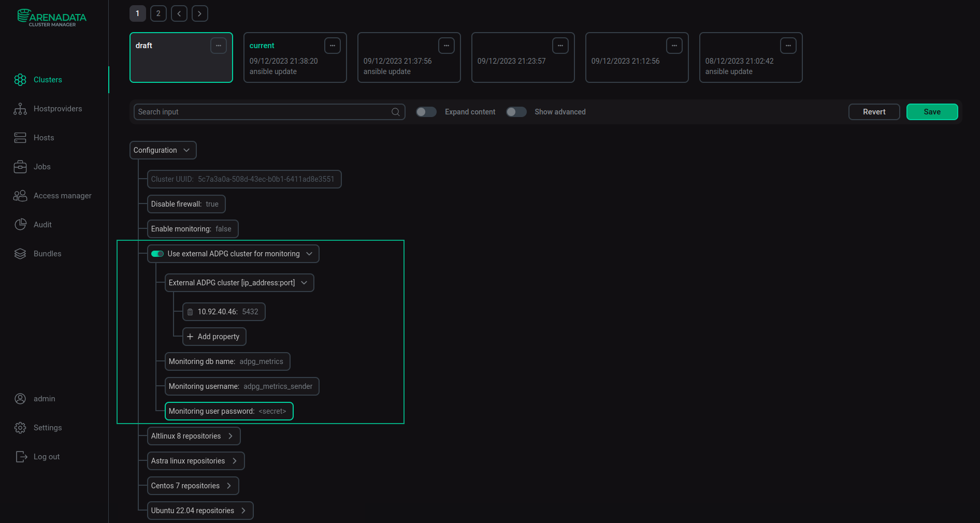Open the 09/12/2023 21:12:56 card options menu
980x523 pixels.
point(674,46)
